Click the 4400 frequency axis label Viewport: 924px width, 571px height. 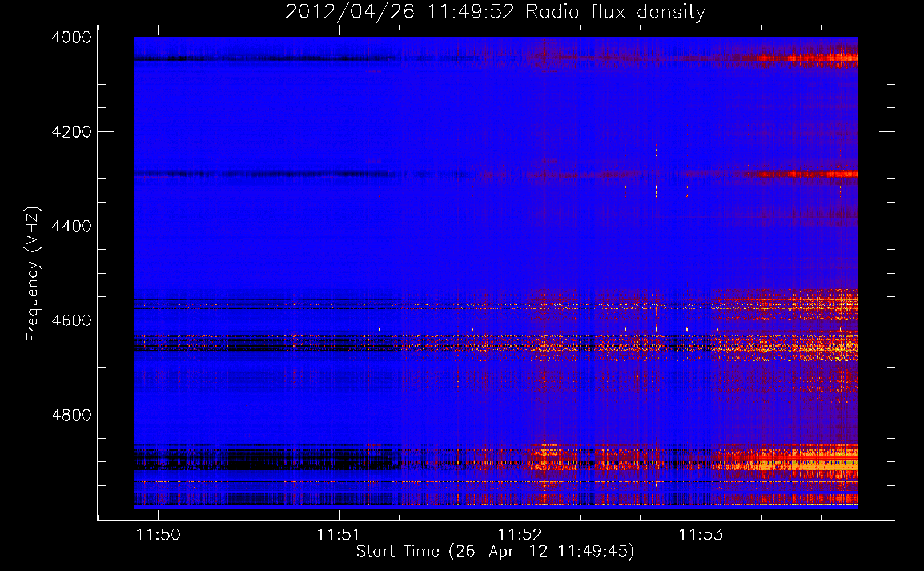(x=71, y=226)
